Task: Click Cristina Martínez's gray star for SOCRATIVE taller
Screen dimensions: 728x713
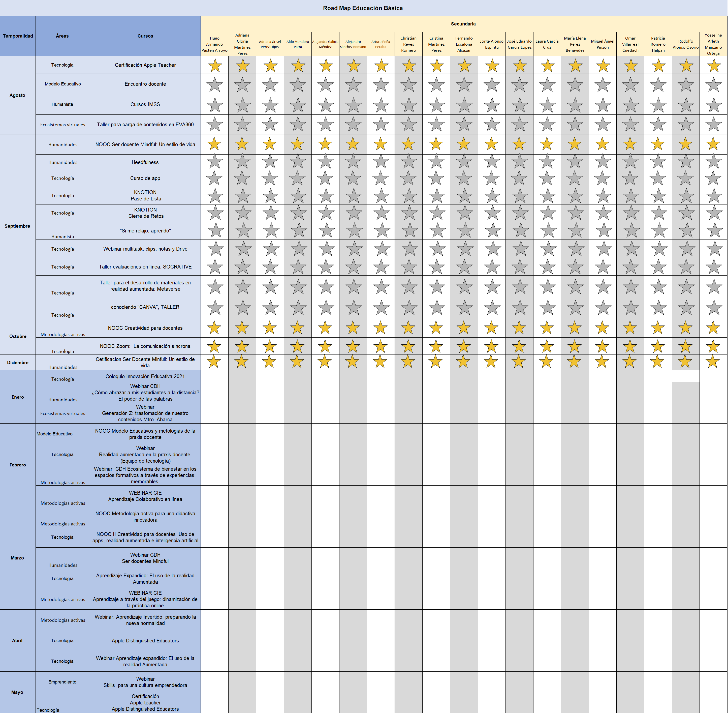Action: click(436, 267)
